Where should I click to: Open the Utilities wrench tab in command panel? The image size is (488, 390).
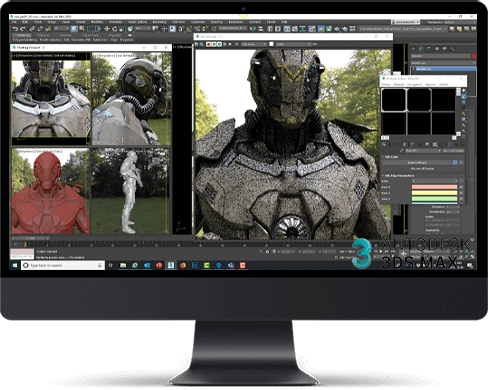452,49
